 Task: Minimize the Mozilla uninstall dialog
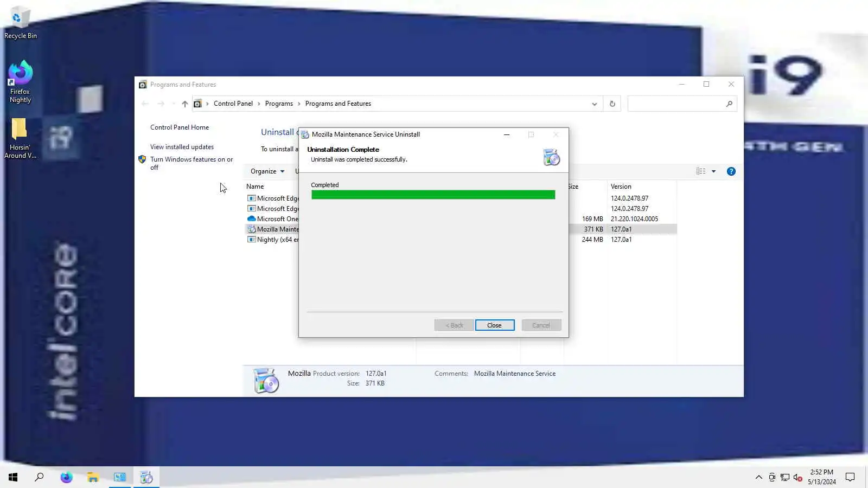click(507, 134)
